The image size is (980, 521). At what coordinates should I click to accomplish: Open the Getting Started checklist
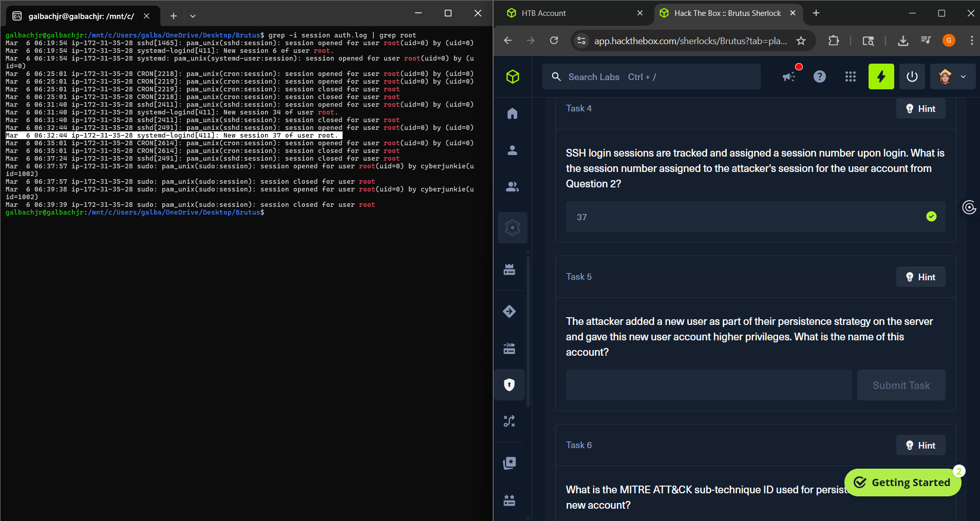(x=902, y=483)
